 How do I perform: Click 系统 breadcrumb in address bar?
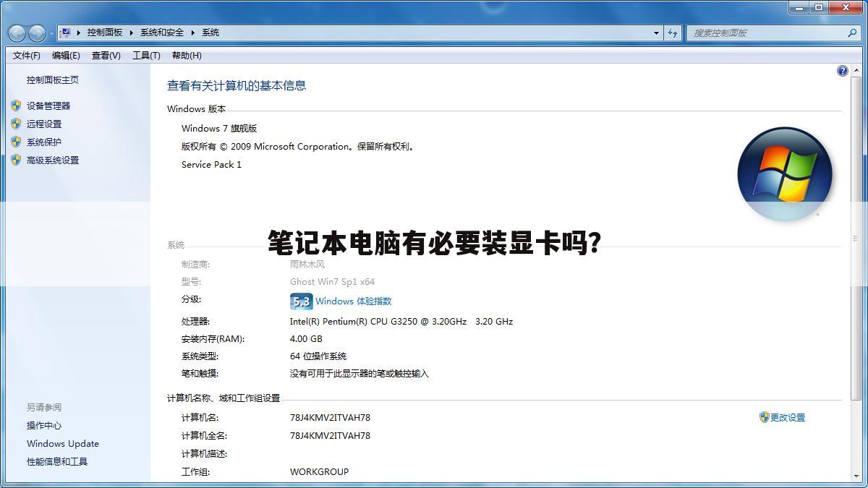coord(210,33)
